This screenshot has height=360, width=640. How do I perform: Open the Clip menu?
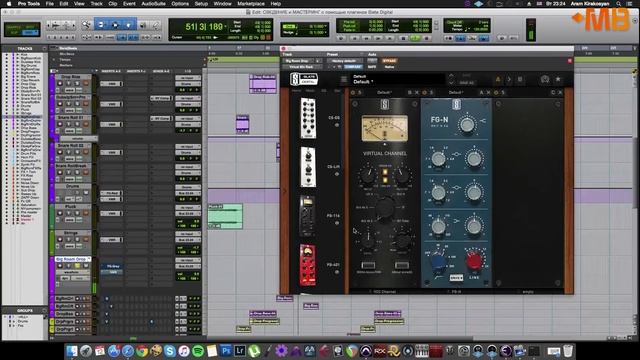[x=113, y=4]
